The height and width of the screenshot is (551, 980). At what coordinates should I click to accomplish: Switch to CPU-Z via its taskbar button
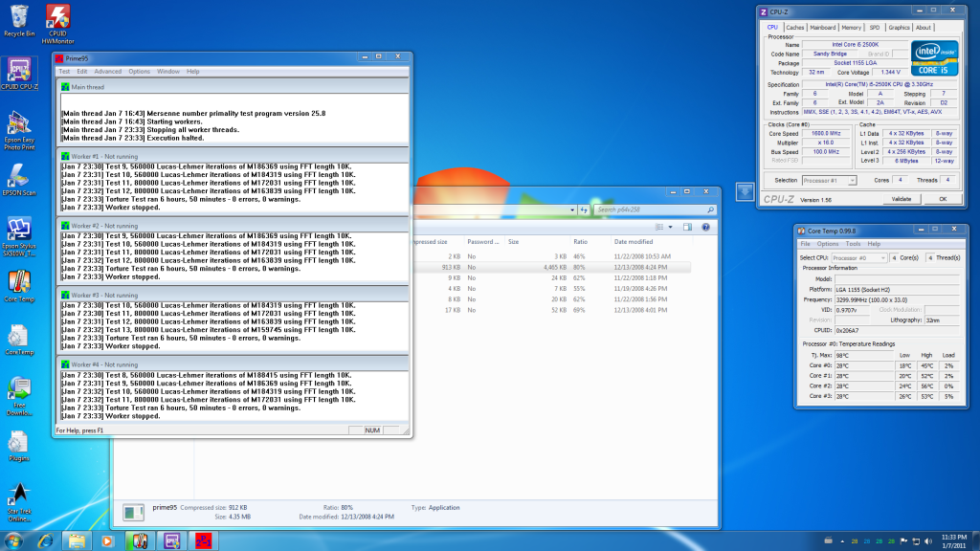point(172,540)
